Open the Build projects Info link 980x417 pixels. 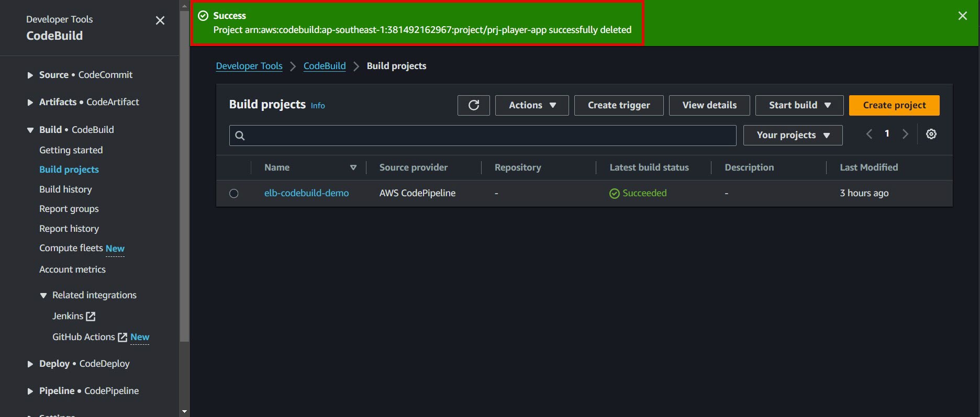pos(318,106)
